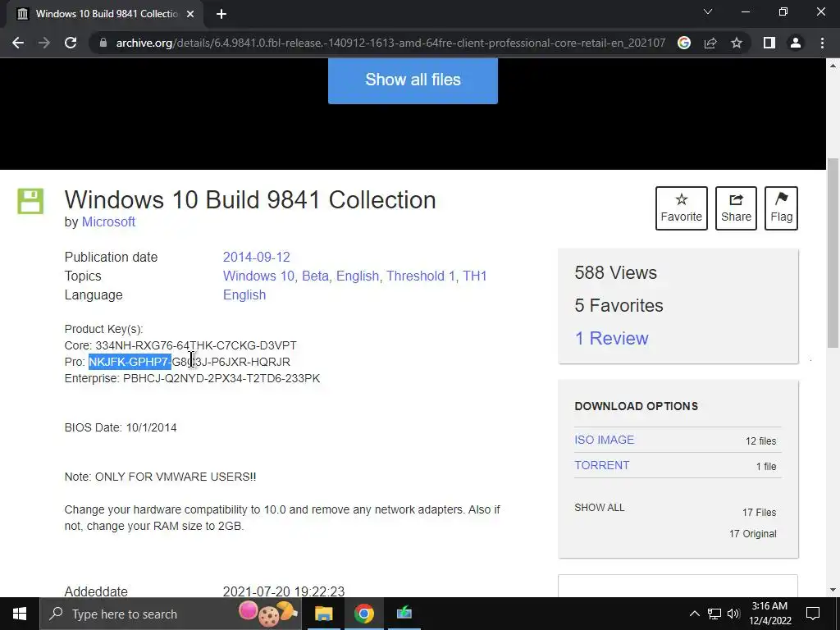Open a new browser tab
840x630 pixels.
coord(221,14)
